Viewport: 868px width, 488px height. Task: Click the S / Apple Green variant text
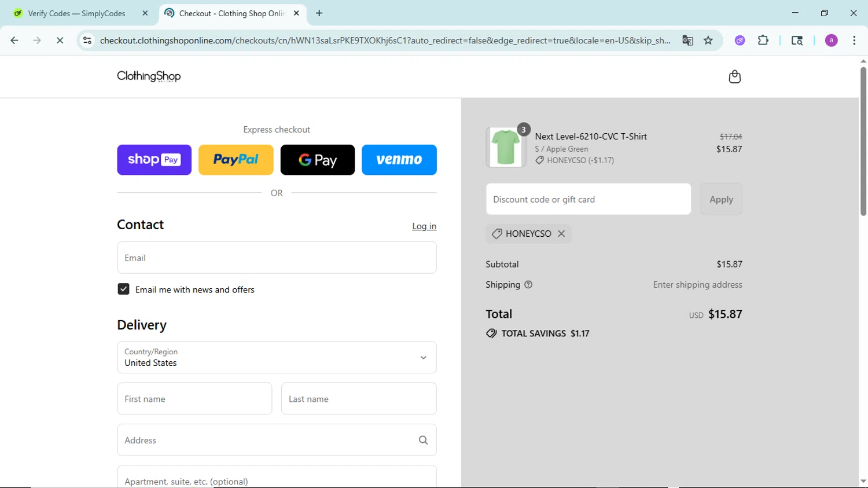(561, 149)
